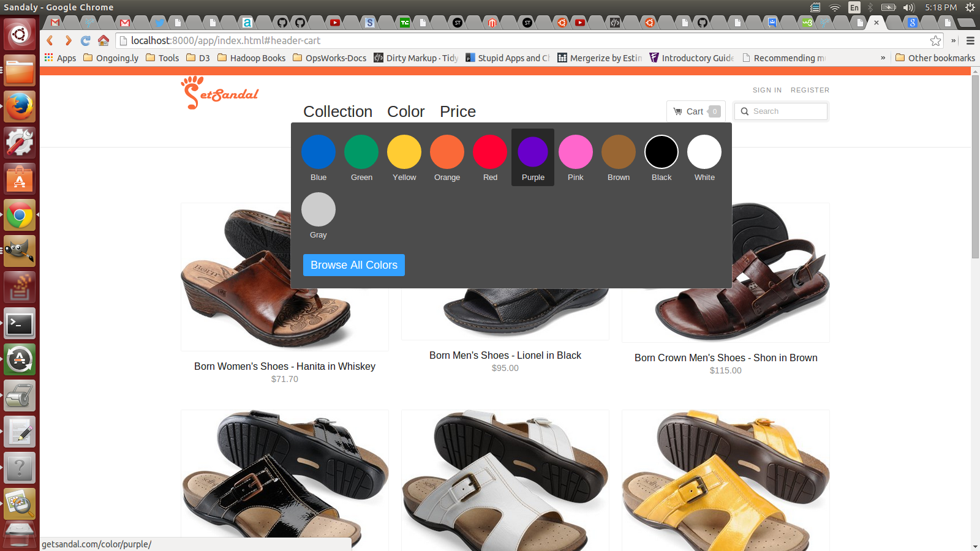The width and height of the screenshot is (980, 551).
Task: Open the OpsWorks-Docs bookmarks folder
Action: [330, 58]
